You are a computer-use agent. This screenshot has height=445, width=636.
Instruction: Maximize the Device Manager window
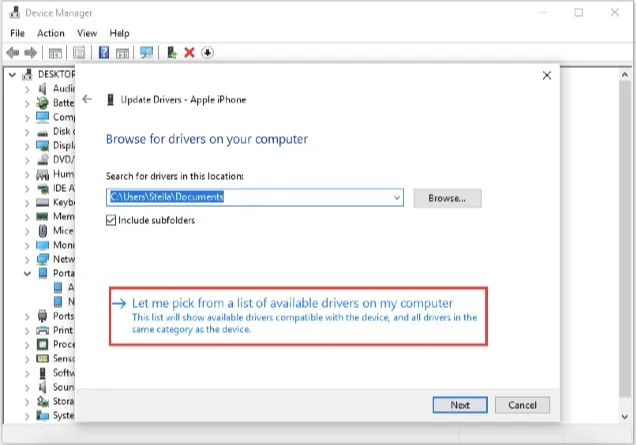click(579, 13)
